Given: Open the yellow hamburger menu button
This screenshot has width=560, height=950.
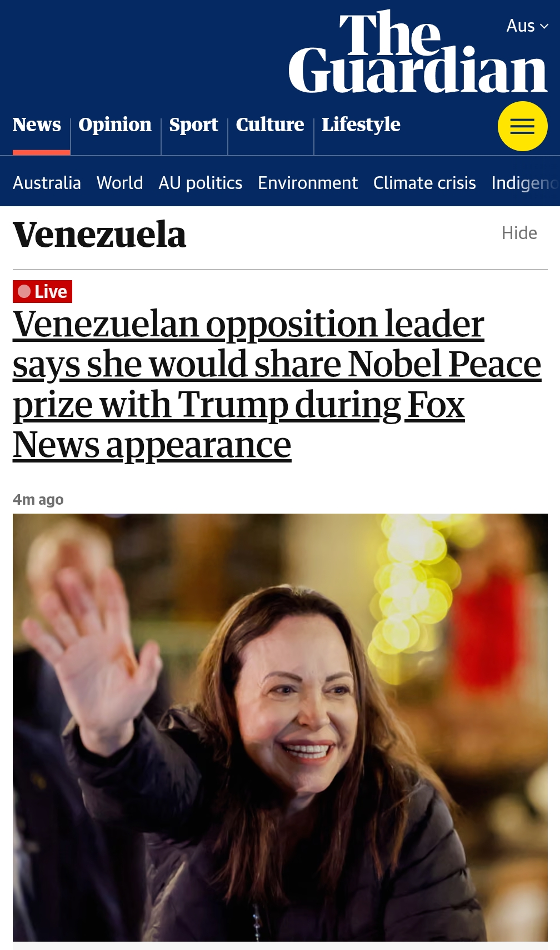Looking at the screenshot, I should (x=522, y=126).
